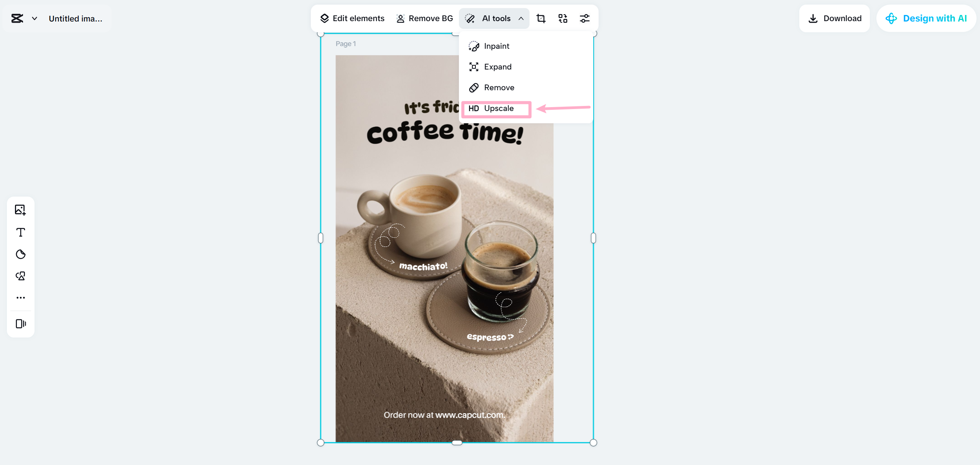The image size is (980, 465).
Task: Click the Download button
Action: 834,18
